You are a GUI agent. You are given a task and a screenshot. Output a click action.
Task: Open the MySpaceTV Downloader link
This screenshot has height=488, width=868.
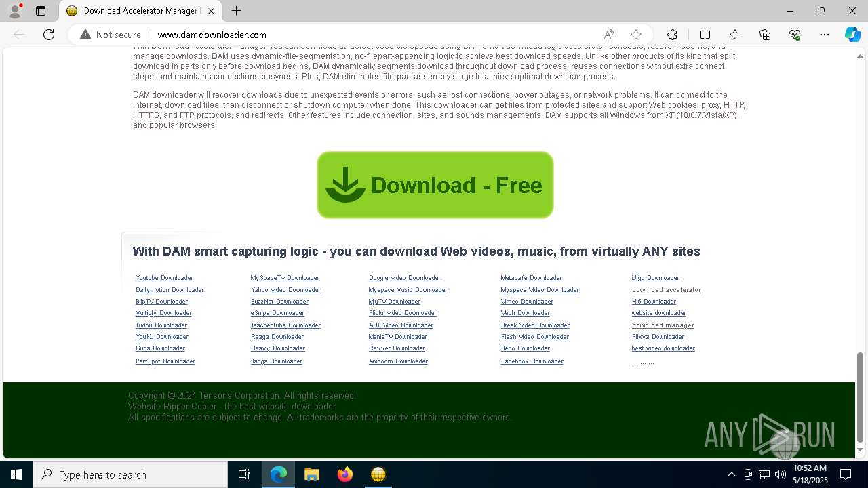coord(285,278)
